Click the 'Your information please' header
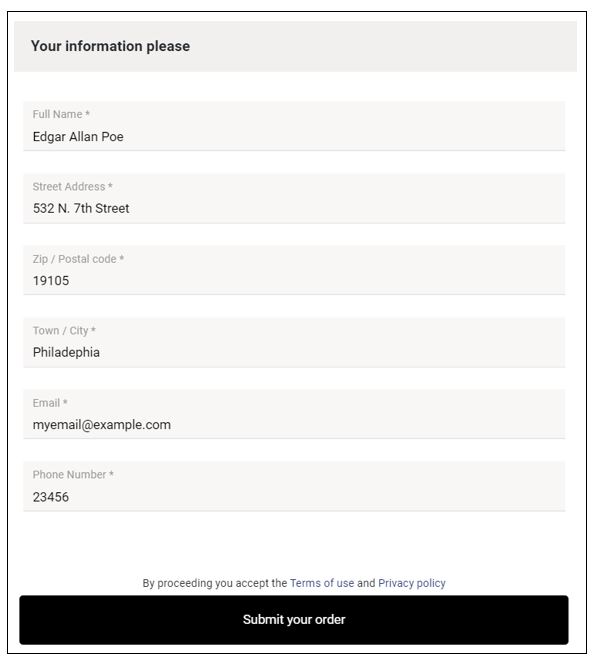596x665 pixels. coord(110,46)
